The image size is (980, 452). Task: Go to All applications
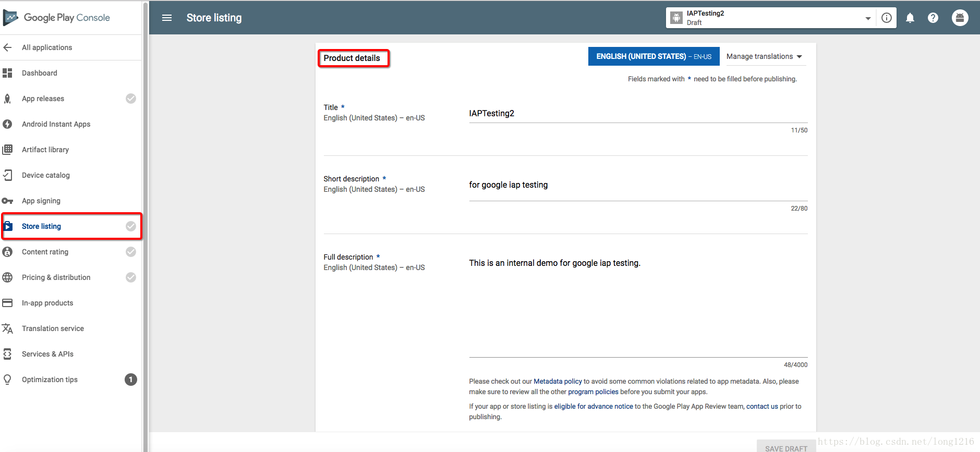click(47, 47)
